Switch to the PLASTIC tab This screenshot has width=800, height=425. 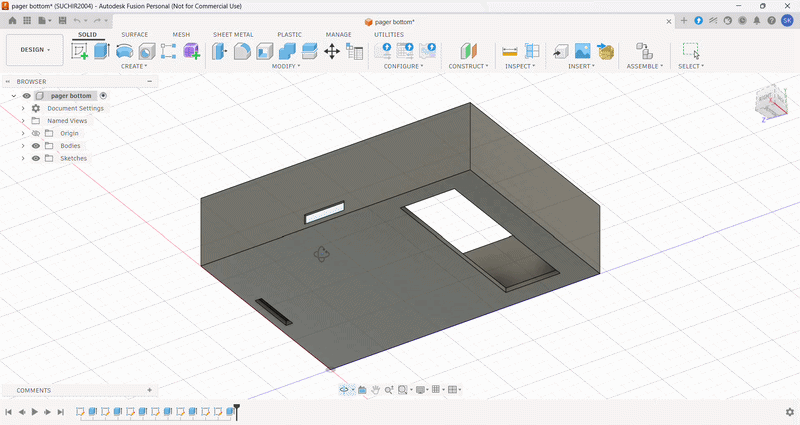click(289, 35)
